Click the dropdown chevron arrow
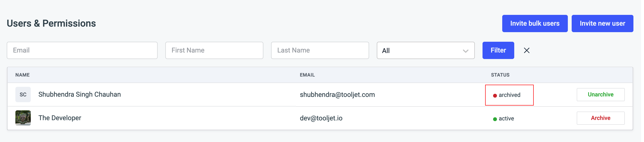This screenshot has width=644, height=142. click(x=465, y=51)
